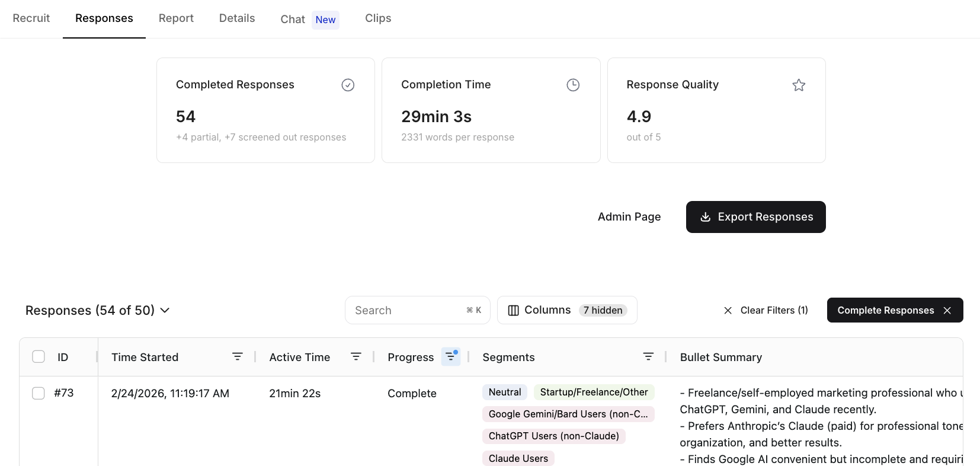Screen dimensions: 980x466
Task: Click the Completion Time clock icon
Action: coord(573,85)
